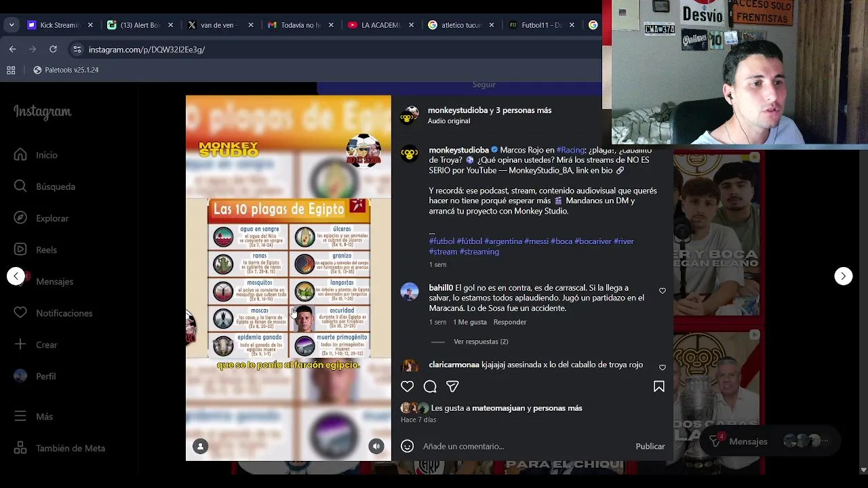The height and width of the screenshot is (488, 868).
Task: Click Publicar comment button
Action: 650,446
